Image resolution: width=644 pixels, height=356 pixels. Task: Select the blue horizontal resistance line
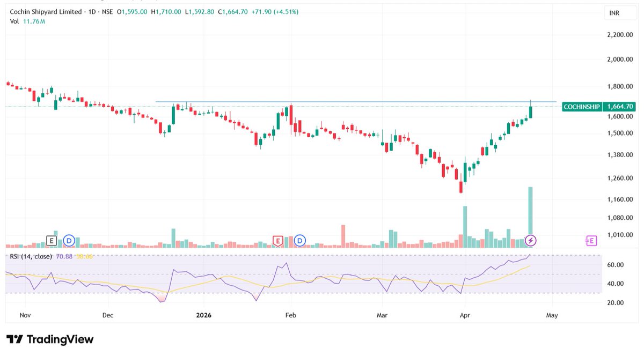tap(356, 101)
